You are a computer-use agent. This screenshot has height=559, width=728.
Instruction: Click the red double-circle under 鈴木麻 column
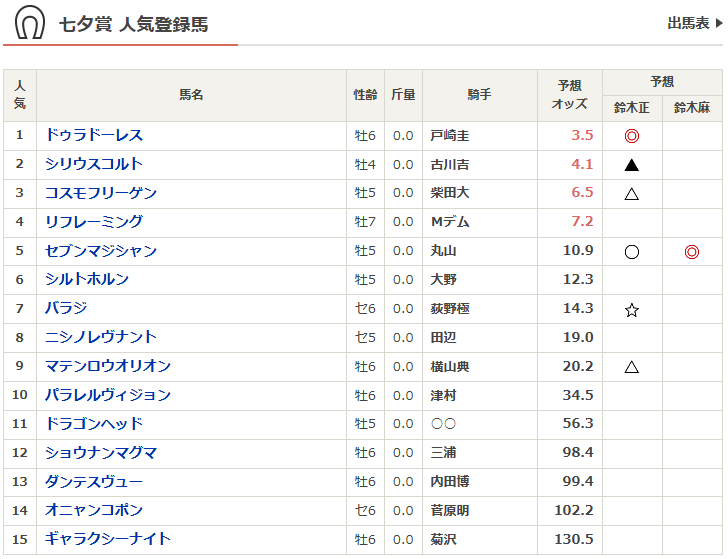click(x=691, y=252)
